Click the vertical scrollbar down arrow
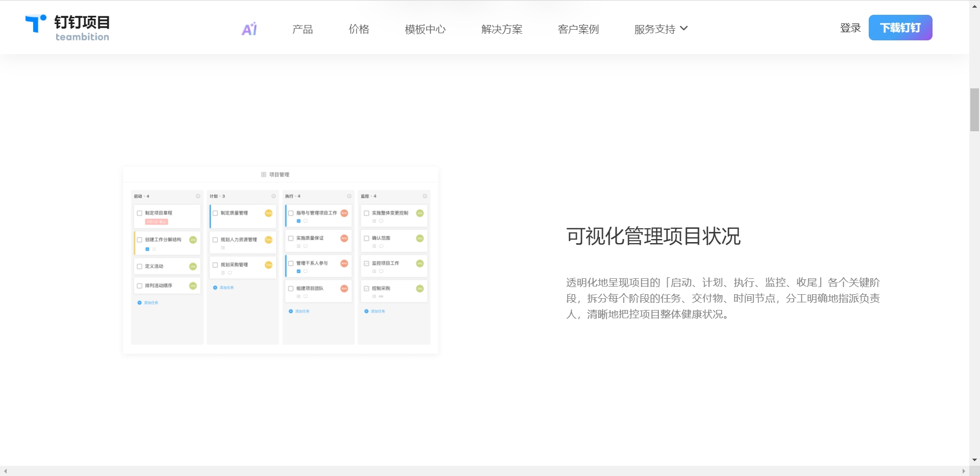Viewport: 980px width, 476px height. 975,460
